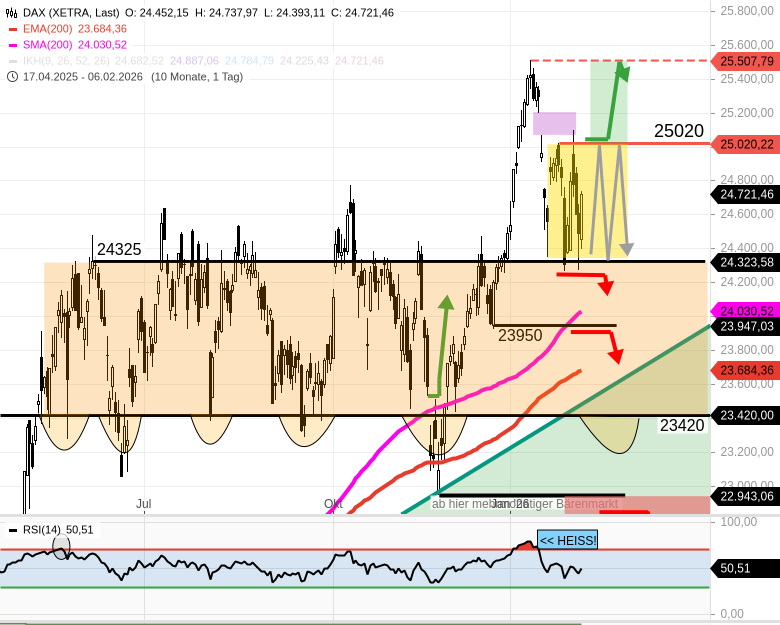The image size is (780, 625).
Task: Click the purple rectangle zone above 25020
Action: pos(554,123)
